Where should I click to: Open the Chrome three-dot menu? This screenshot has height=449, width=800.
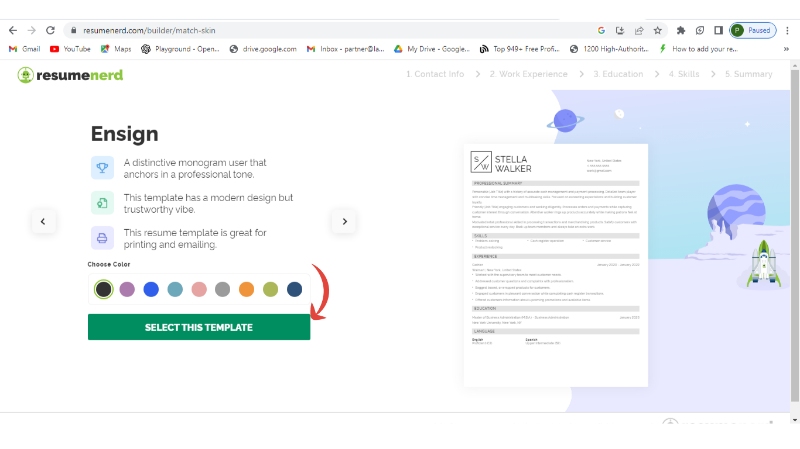pyautogui.click(x=787, y=31)
